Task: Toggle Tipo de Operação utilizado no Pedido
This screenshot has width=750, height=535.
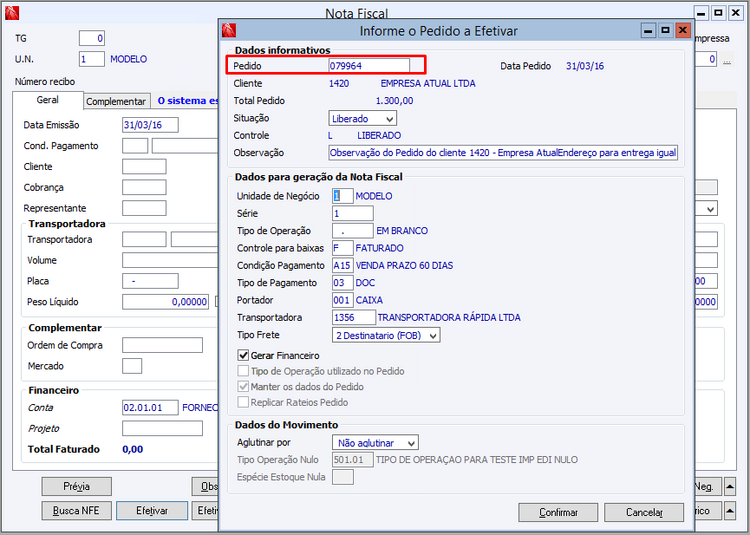Action: click(x=243, y=371)
